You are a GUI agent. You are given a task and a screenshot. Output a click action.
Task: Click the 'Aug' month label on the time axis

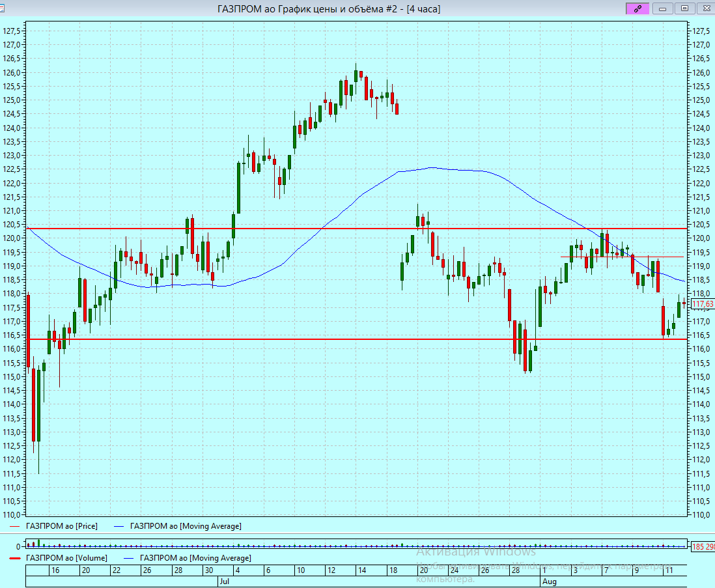(550, 581)
